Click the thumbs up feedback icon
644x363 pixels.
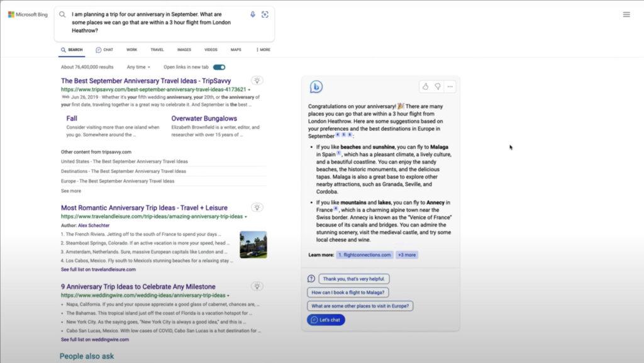click(x=425, y=86)
